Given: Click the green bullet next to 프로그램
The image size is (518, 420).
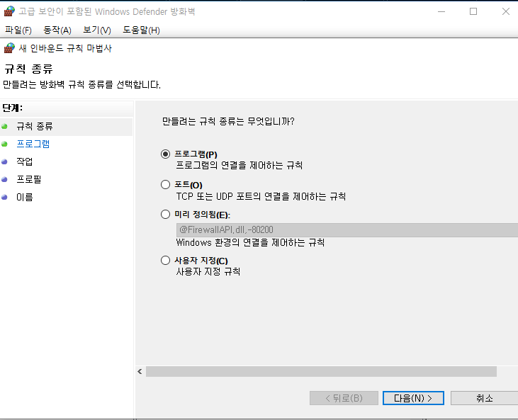Looking at the screenshot, I should click(x=4, y=144).
